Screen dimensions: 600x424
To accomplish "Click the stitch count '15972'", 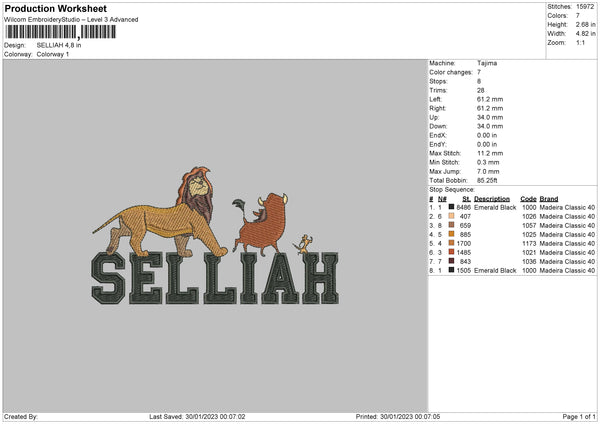I will click(x=585, y=7).
